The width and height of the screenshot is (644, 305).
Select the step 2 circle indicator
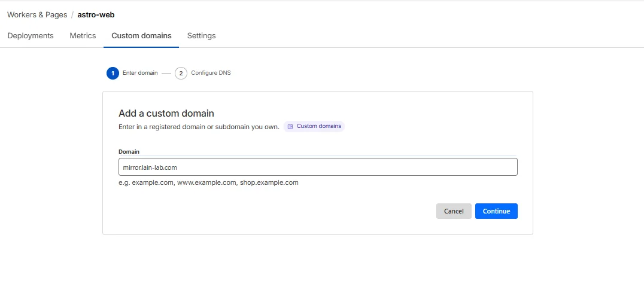click(181, 73)
